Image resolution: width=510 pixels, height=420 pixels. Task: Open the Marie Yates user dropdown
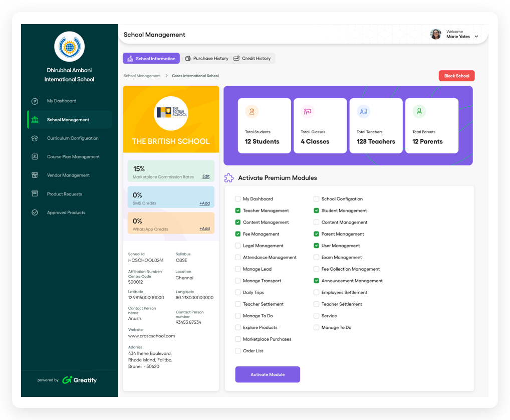click(476, 37)
